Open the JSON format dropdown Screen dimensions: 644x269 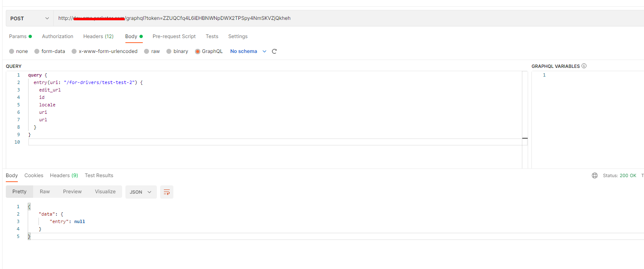point(141,192)
